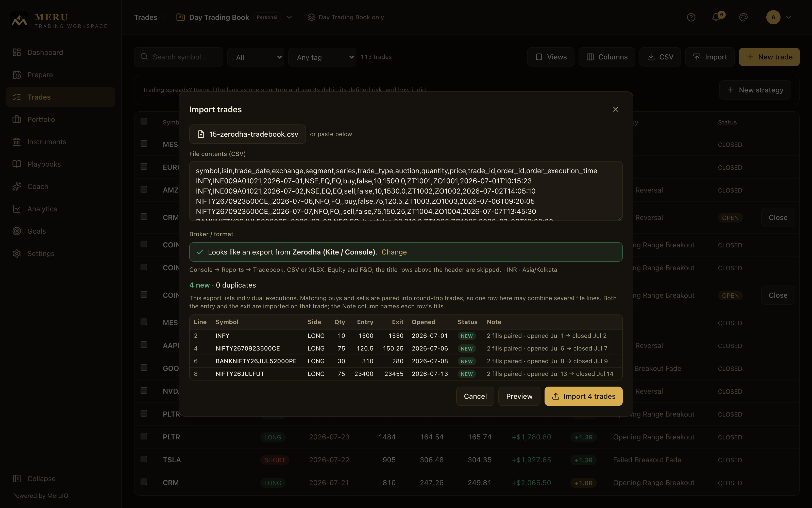Click the layers icon beside Day Trading Book only
Image resolution: width=812 pixels, height=508 pixels.
click(311, 17)
